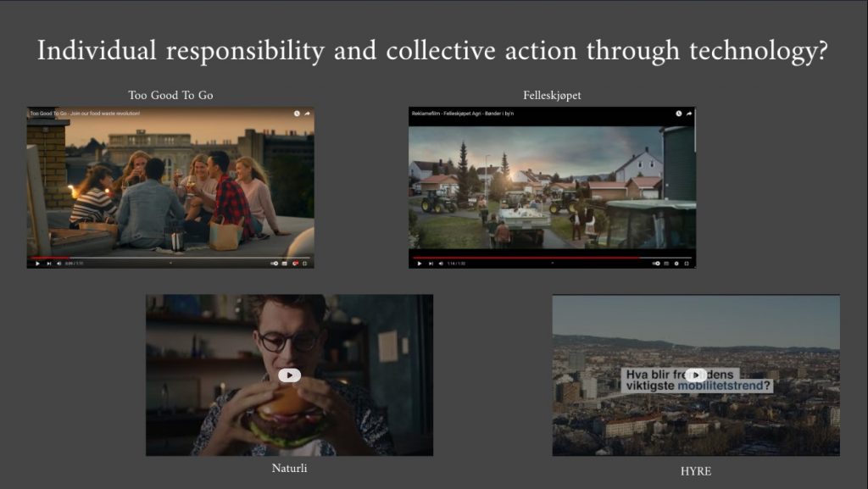
Task: Mute the Too Good To Go video
Action: (x=58, y=264)
